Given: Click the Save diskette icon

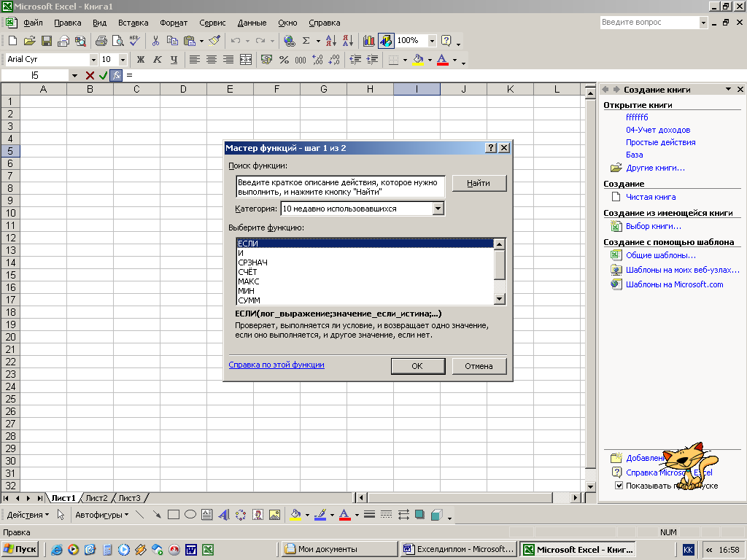Looking at the screenshot, I should [x=46, y=41].
